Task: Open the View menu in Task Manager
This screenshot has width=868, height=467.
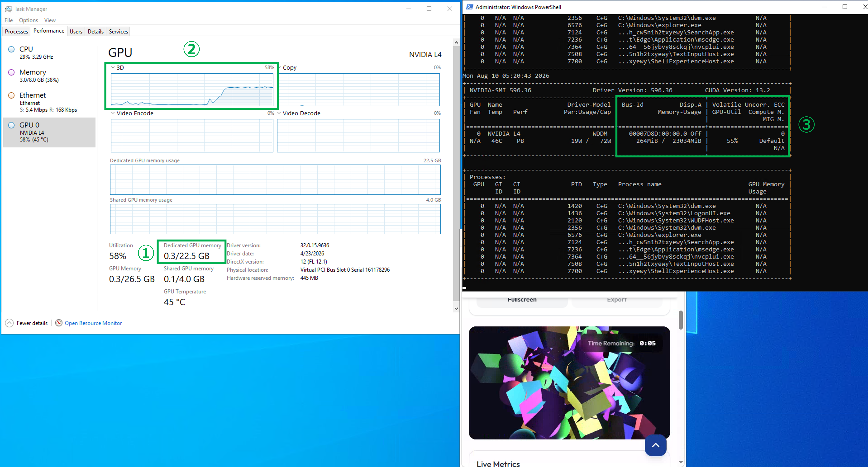Action: (50, 20)
